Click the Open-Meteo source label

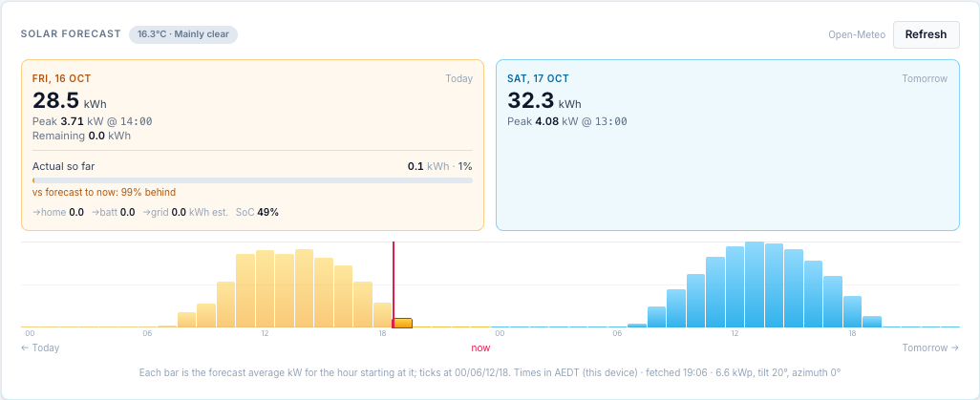coord(857,34)
